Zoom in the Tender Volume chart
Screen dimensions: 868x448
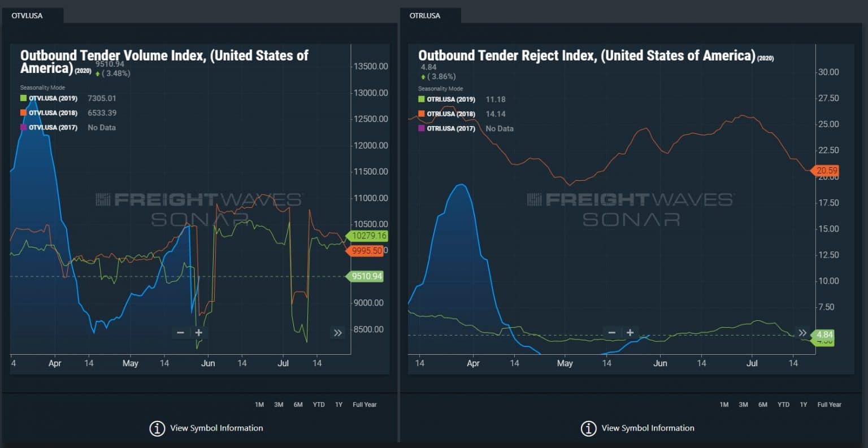(199, 332)
